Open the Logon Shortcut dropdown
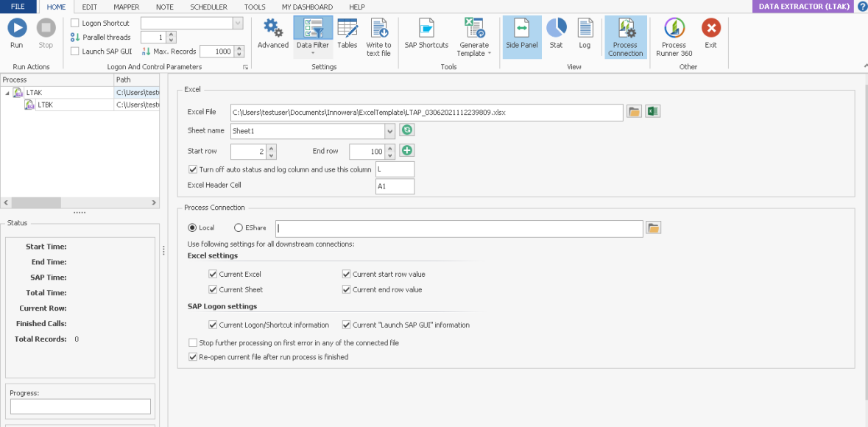Image resolution: width=868 pixels, height=427 pixels. point(237,23)
